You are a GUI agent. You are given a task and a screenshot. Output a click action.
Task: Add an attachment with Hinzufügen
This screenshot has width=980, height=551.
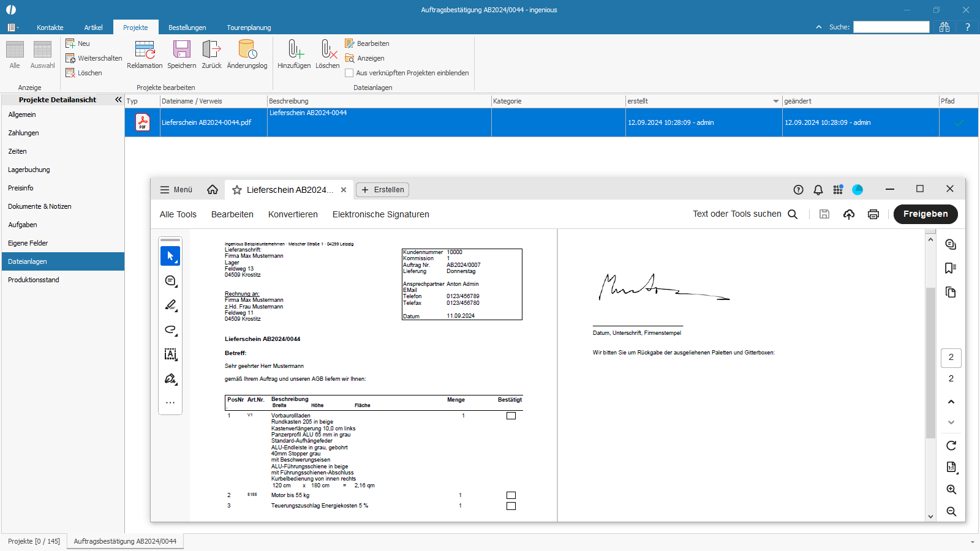click(x=295, y=50)
